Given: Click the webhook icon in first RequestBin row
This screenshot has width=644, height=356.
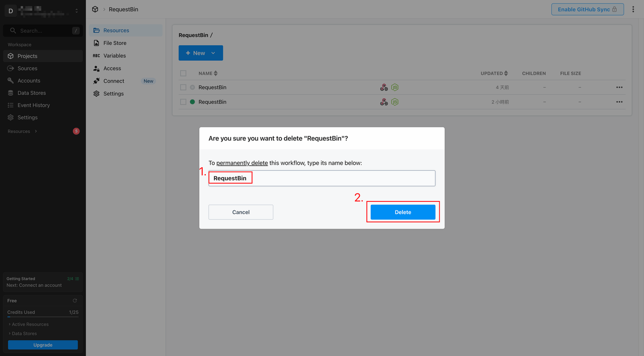Looking at the screenshot, I should [x=384, y=88].
